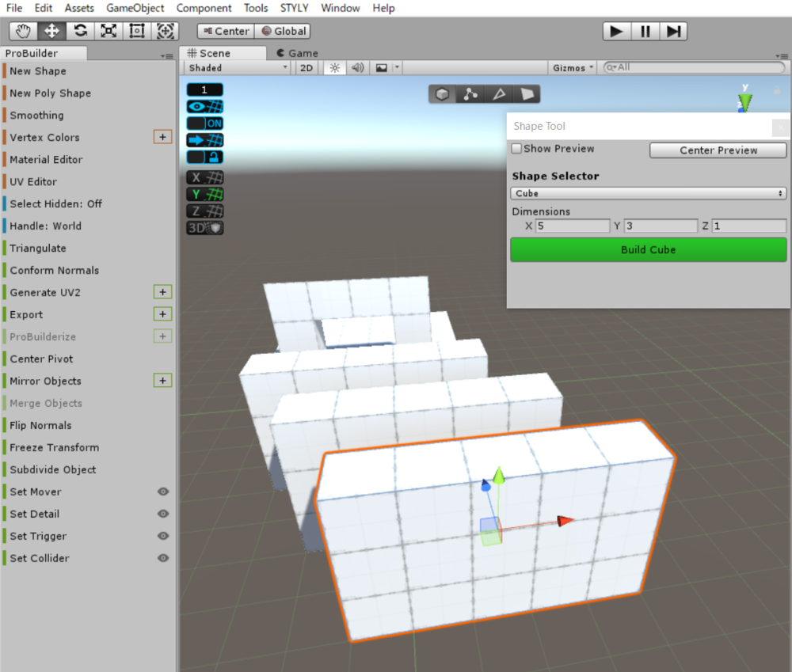The height and width of the screenshot is (672, 792).
Task: Open the Gizmos dropdown
Action: 572,67
